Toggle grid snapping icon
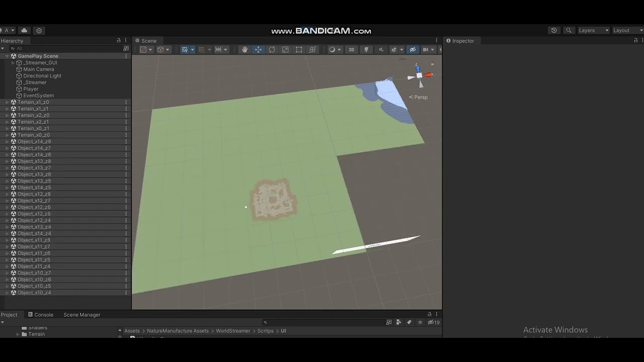The height and width of the screenshot is (362, 644). point(201,50)
